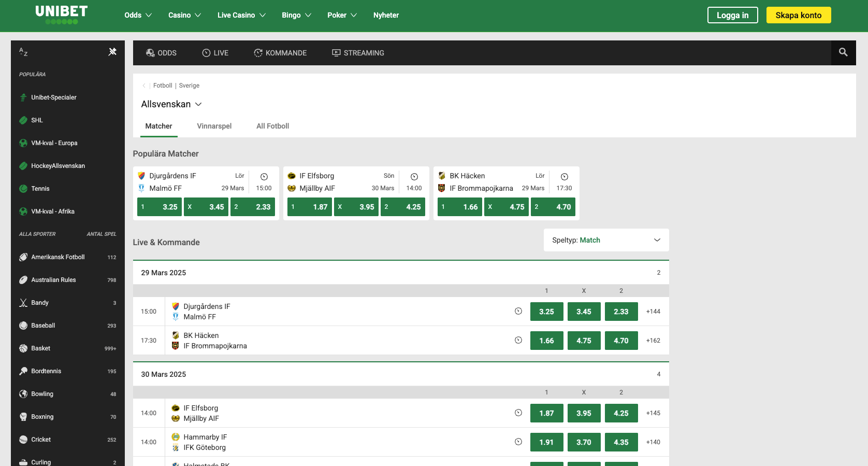Viewport: 868px width, 466px height.
Task: Click the Boxning glove icon
Action: click(23, 417)
